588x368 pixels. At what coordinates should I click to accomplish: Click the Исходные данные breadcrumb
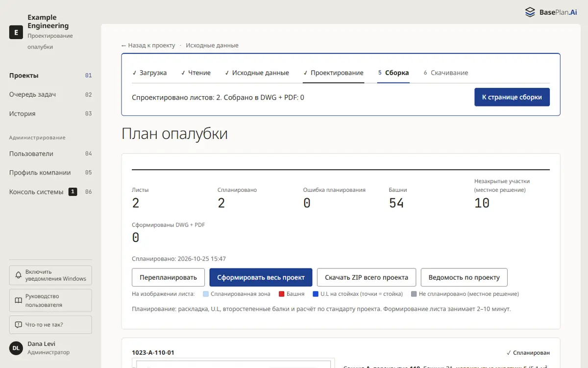[x=212, y=45]
